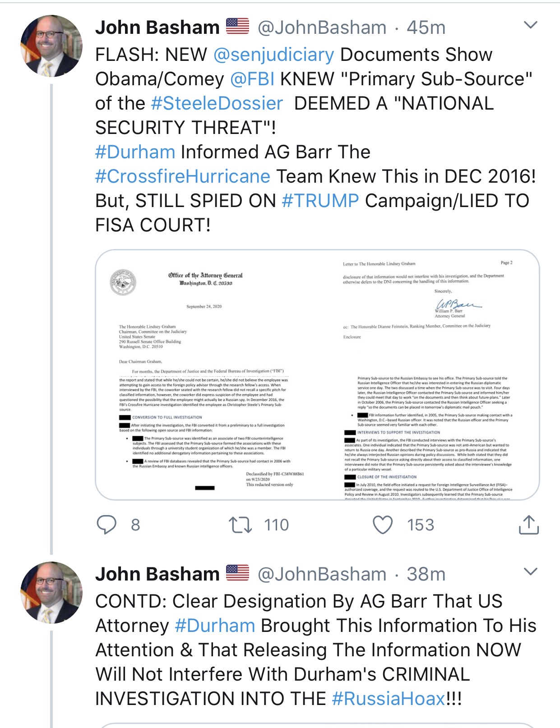Expand the second tweet's options chevron
The image size is (560, 728).
(x=531, y=571)
